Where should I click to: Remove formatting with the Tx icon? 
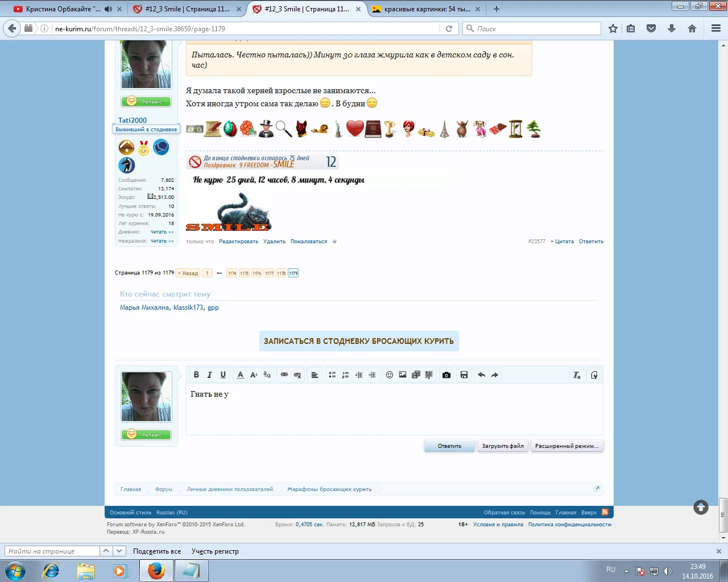(577, 375)
